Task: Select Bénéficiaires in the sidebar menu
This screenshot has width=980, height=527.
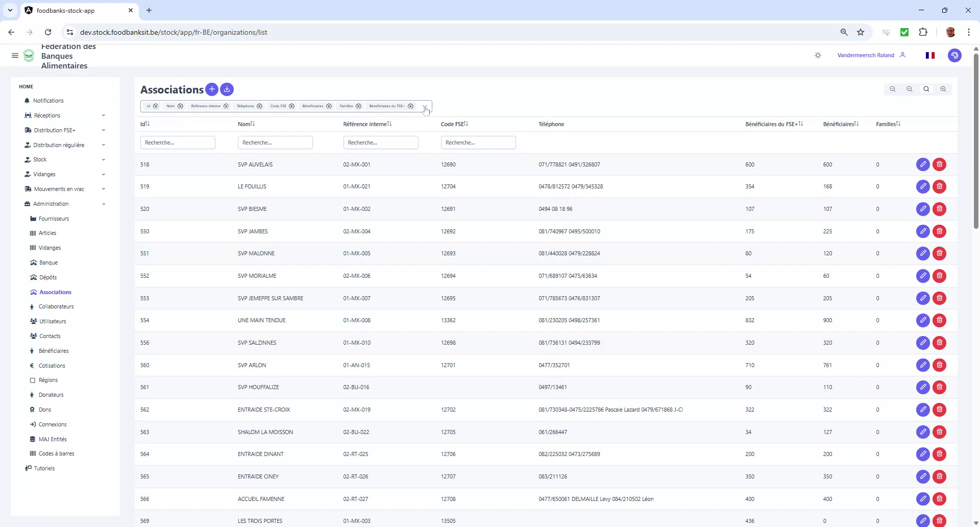Action: coord(54,351)
